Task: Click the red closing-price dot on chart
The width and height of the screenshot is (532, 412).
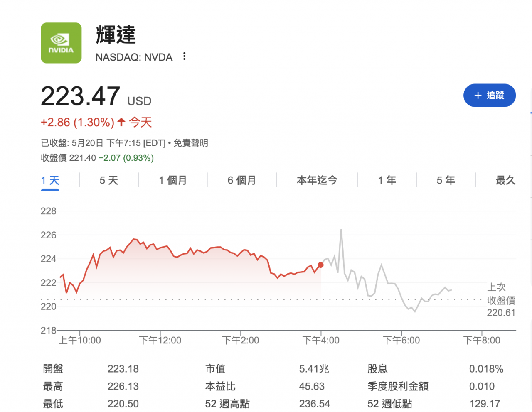Action: 320,265
